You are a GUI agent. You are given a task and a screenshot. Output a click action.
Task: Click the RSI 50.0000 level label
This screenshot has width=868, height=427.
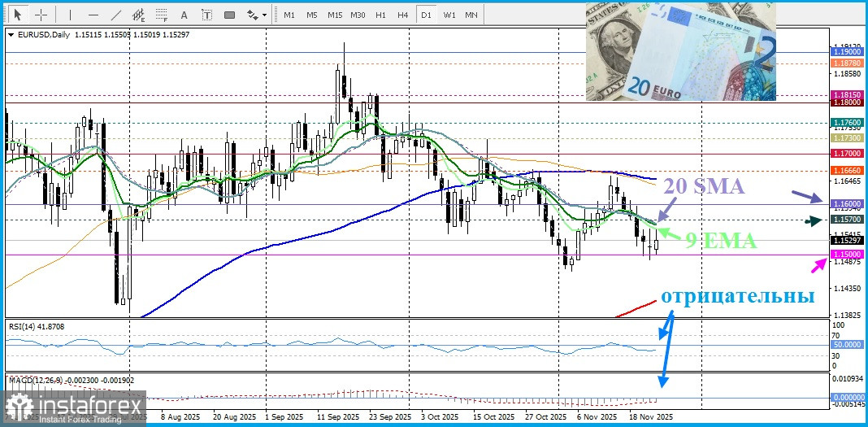pyautogui.click(x=846, y=345)
